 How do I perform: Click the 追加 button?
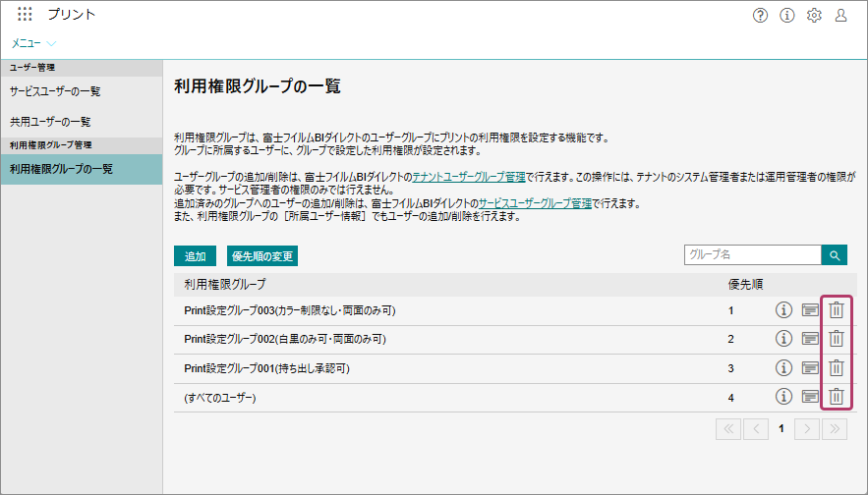coord(195,256)
